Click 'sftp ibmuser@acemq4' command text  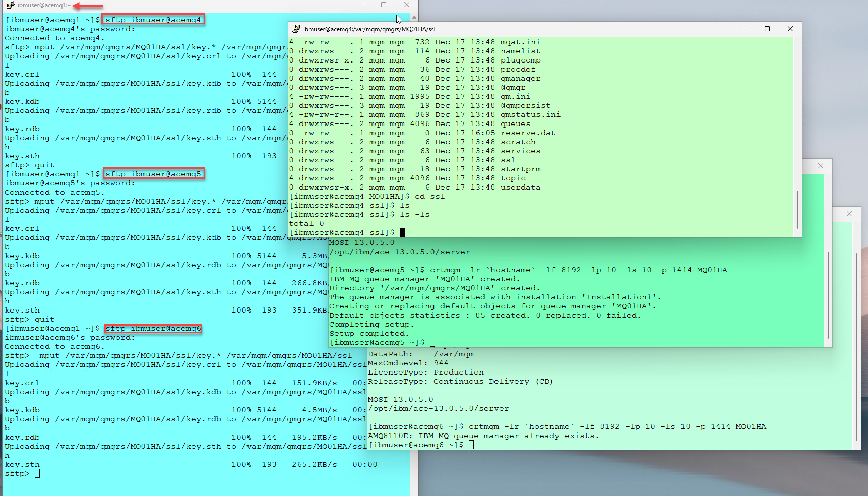[153, 20]
